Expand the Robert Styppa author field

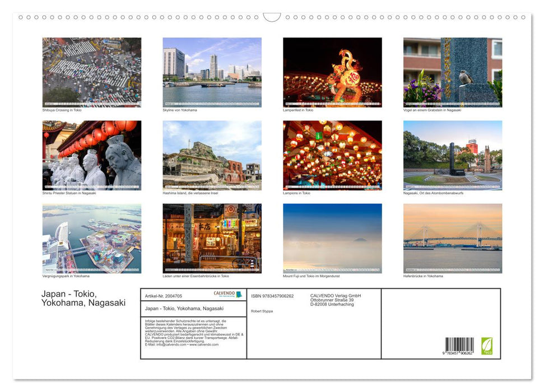pos(262,311)
